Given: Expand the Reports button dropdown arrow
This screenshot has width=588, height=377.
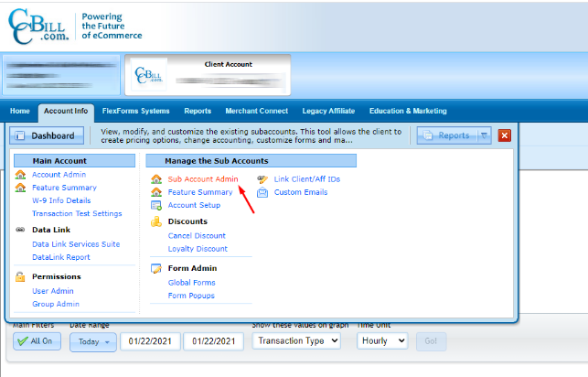Looking at the screenshot, I should coord(484,135).
